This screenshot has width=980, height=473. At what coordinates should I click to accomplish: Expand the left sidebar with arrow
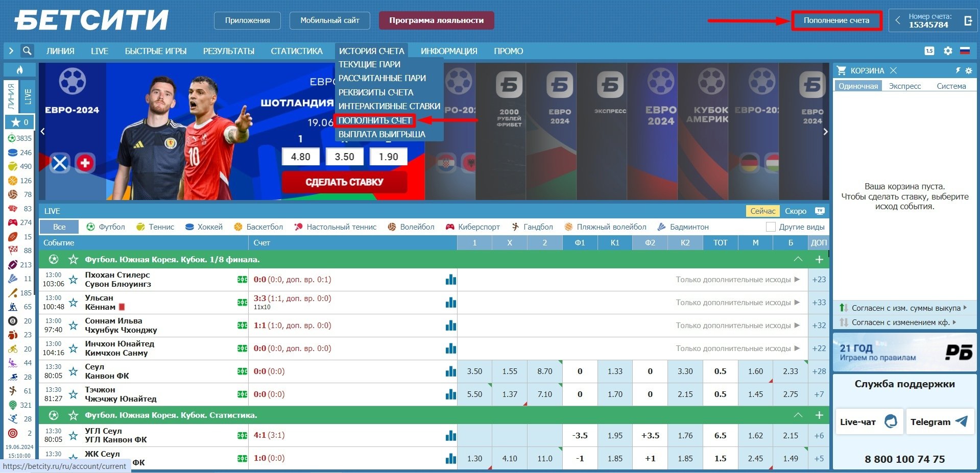click(11, 51)
